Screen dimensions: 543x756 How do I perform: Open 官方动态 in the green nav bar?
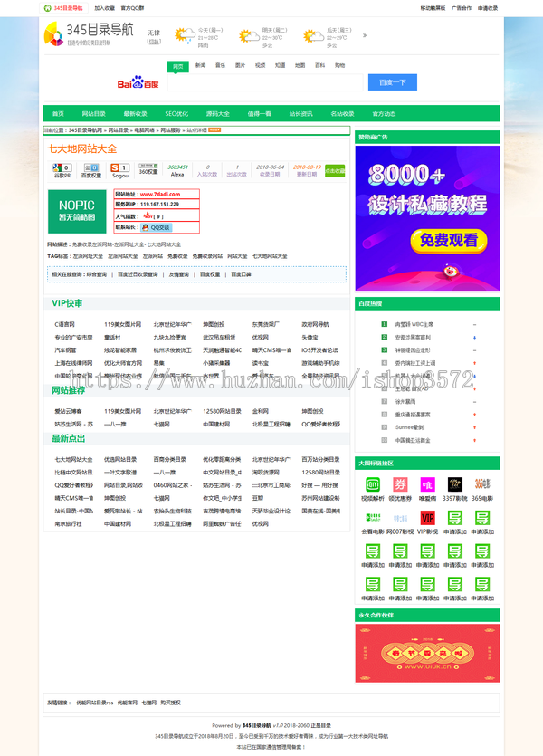click(384, 114)
